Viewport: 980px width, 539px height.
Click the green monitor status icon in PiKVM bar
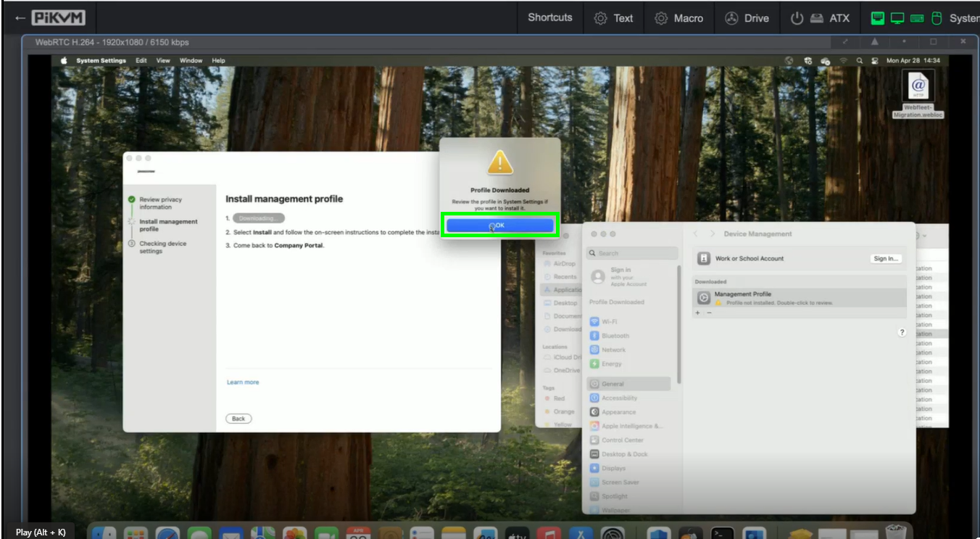[x=897, y=18]
